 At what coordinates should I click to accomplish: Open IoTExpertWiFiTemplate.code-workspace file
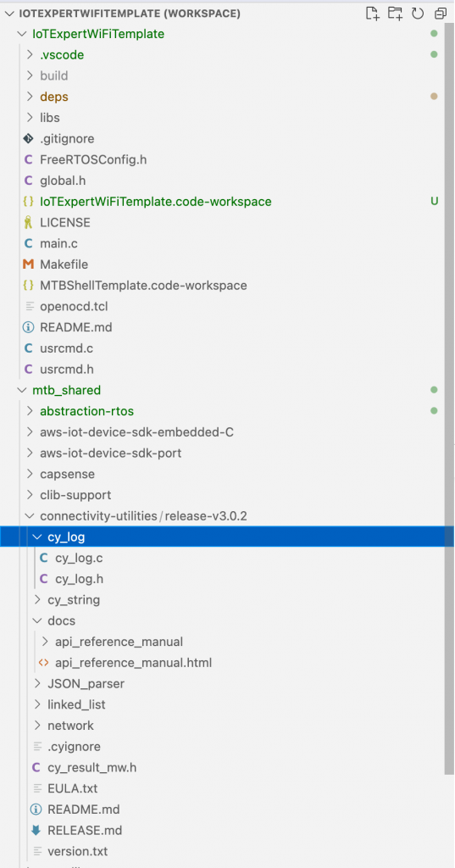(147, 201)
